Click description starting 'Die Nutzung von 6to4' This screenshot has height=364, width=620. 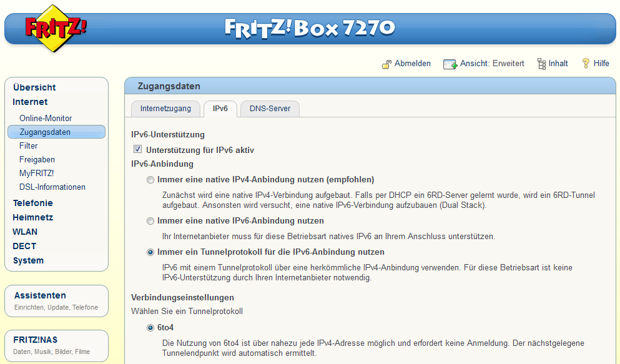(373, 348)
